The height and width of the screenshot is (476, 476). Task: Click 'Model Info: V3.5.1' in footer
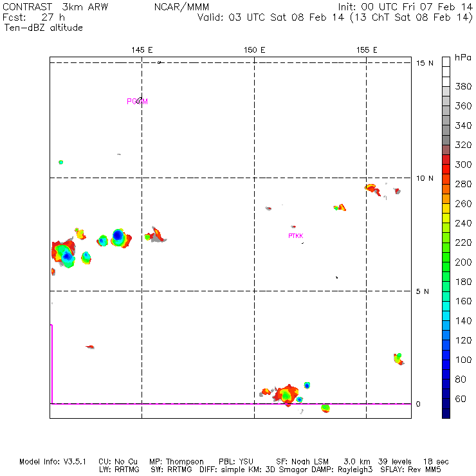coord(53,462)
